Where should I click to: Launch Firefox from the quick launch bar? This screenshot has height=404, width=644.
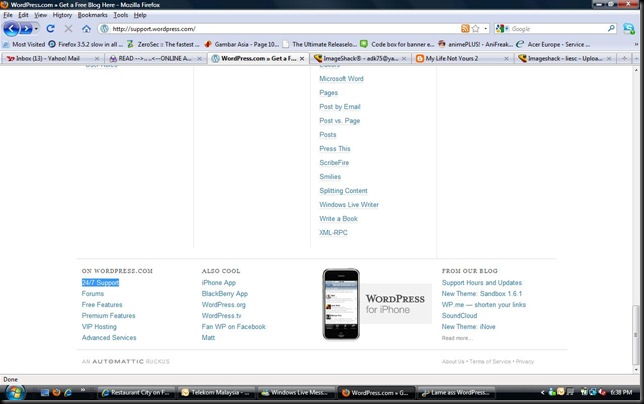(x=56, y=393)
